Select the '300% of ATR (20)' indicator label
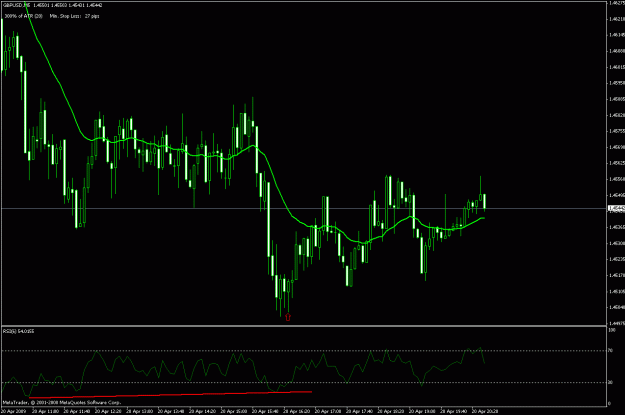Viewport: 625px width, 415px height. [x=24, y=16]
